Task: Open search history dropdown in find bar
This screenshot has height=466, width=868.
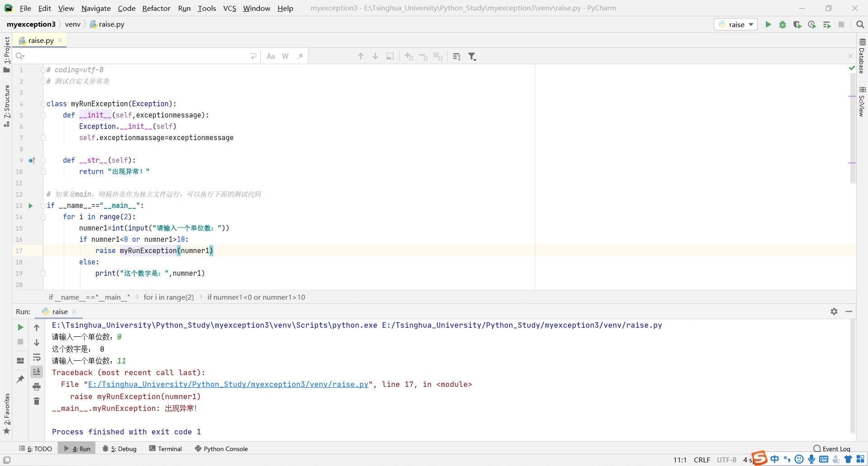Action: (x=20, y=56)
